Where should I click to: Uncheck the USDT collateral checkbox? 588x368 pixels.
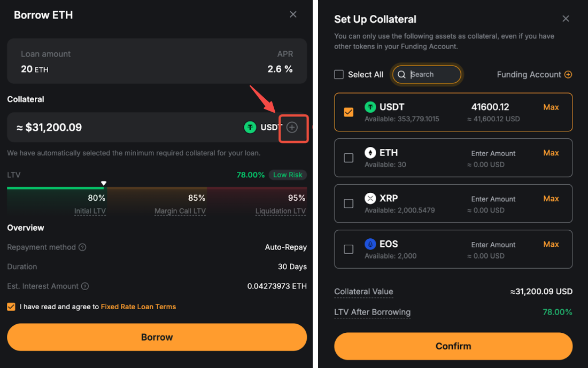pyautogui.click(x=349, y=112)
